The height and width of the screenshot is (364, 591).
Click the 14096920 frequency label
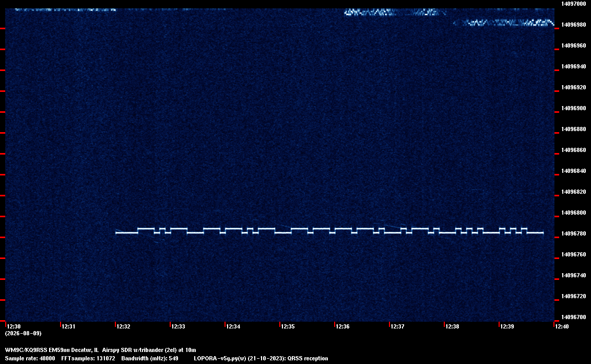pyautogui.click(x=574, y=87)
